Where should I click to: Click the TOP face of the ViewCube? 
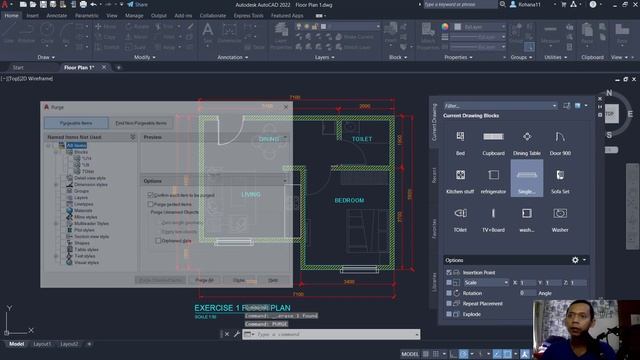(610, 114)
